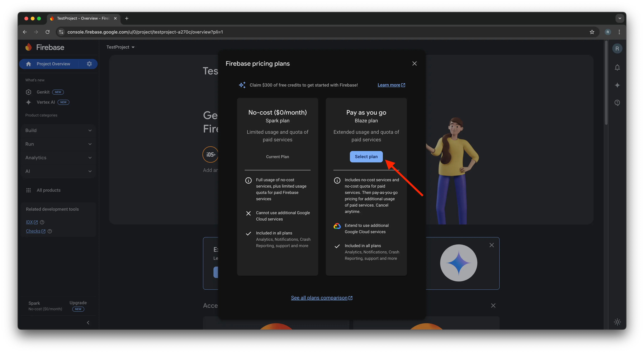Collapse the sidebar with chevron
644x353 pixels.
88,323
